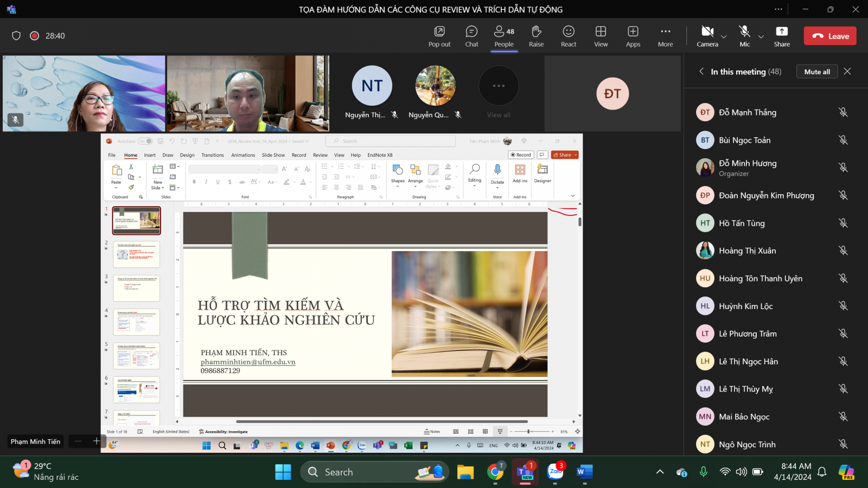Open Google Chrome from the taskbar
This screenshot has width=868, height=488.
[x=495, y=472]
